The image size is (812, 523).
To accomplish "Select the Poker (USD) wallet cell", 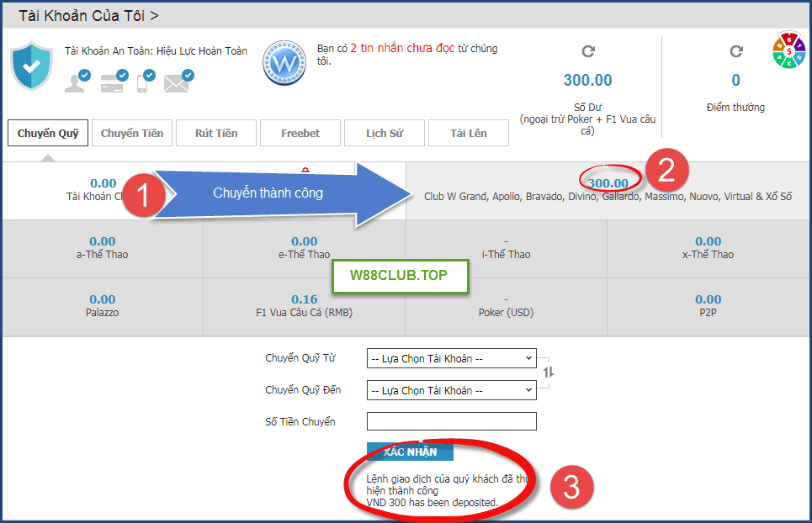I will click(506, 306).
